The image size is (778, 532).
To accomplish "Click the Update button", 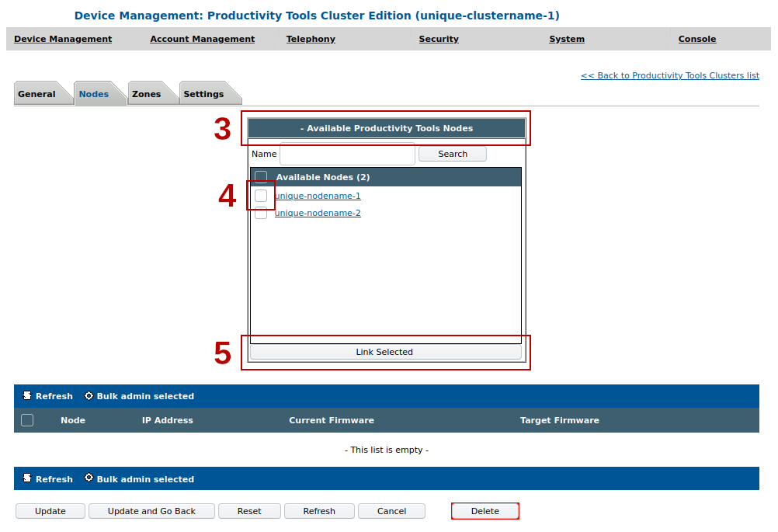I will pyautogui.click(x=50, y=511).
